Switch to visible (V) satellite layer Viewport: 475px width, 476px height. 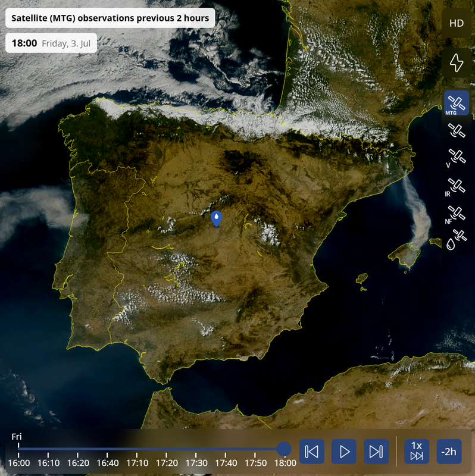pos(457,158)
